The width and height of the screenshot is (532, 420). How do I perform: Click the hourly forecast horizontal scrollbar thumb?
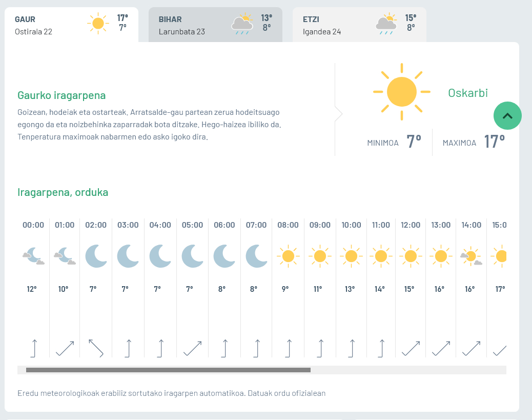coord(168,370)
